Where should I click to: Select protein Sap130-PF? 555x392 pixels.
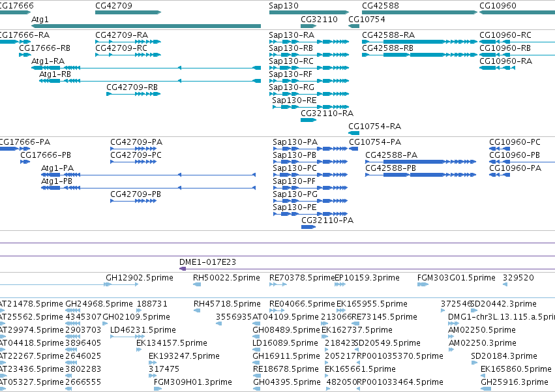pyautogui.click(x=310, y=188)
